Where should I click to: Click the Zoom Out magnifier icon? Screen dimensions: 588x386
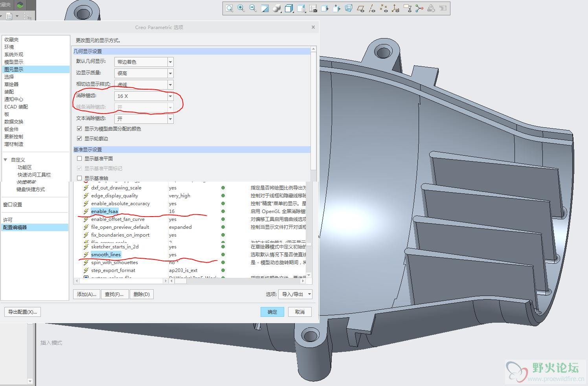coord(253,8)
